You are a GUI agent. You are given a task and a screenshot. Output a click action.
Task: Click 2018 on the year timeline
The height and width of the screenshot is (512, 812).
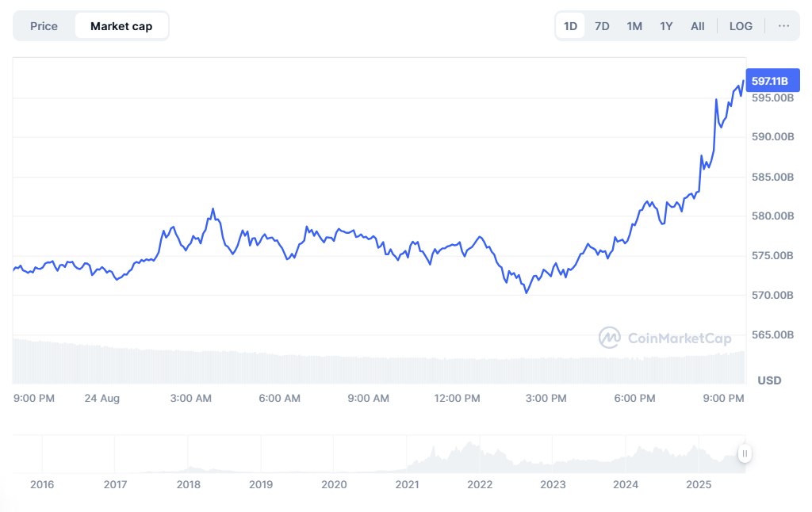tap(188, 484)
